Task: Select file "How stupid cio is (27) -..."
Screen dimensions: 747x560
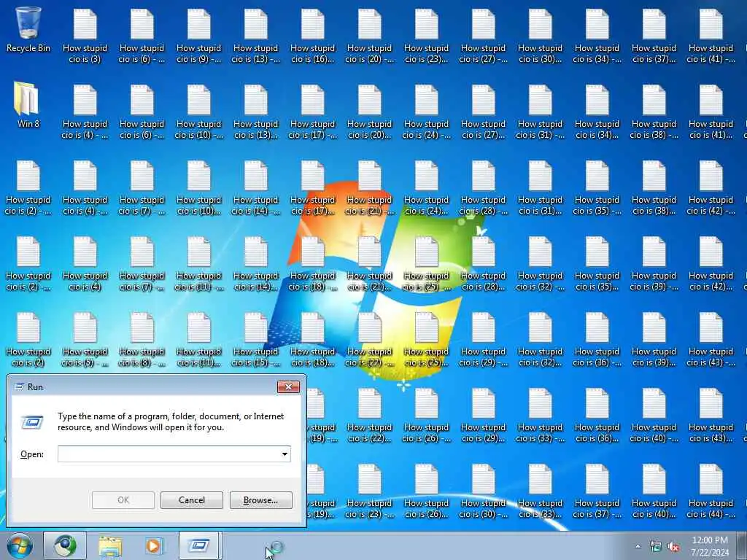Action: click(483, 36)
